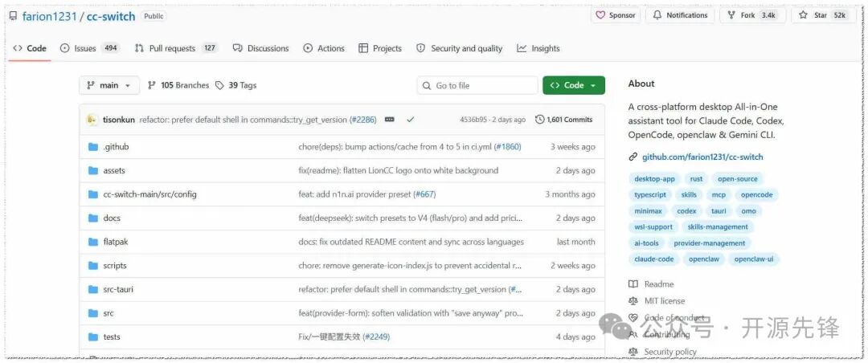The height and width of the screenshot is (363, 868).
Task: Select the openclaw-ui topic tag
Action: pyautogui.click(x=753, y=259)
